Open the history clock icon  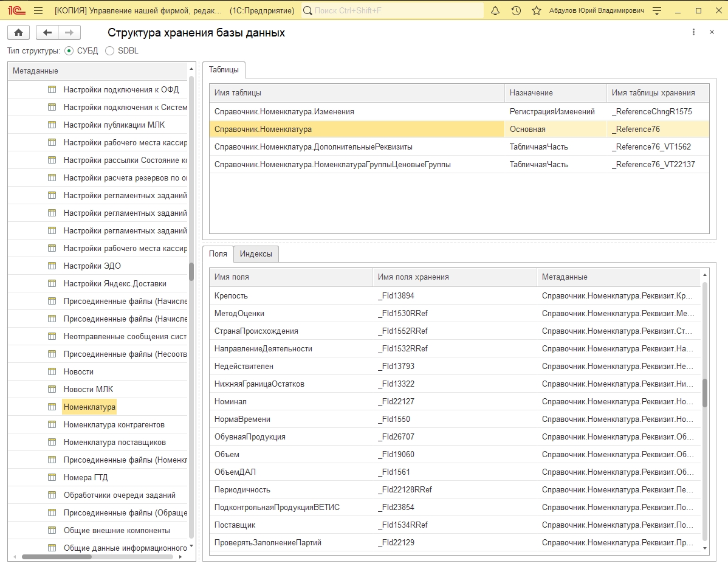(516, 10)
